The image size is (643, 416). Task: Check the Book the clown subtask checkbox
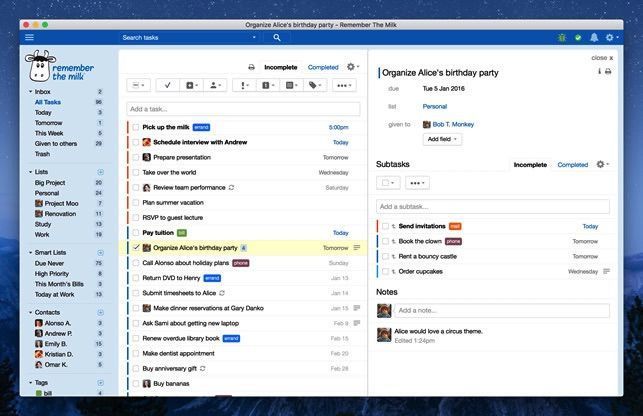385,241
